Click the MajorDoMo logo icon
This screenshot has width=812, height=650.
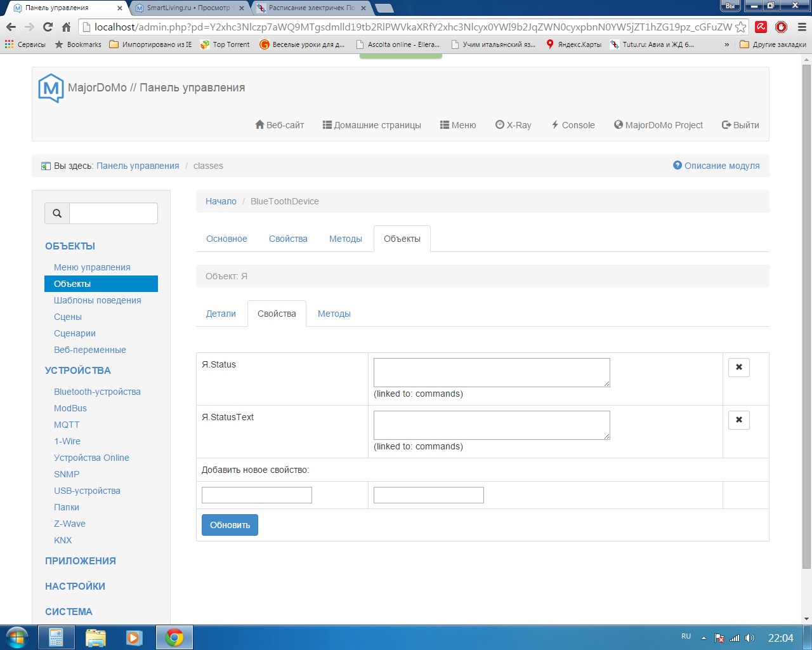click(51, 88)
